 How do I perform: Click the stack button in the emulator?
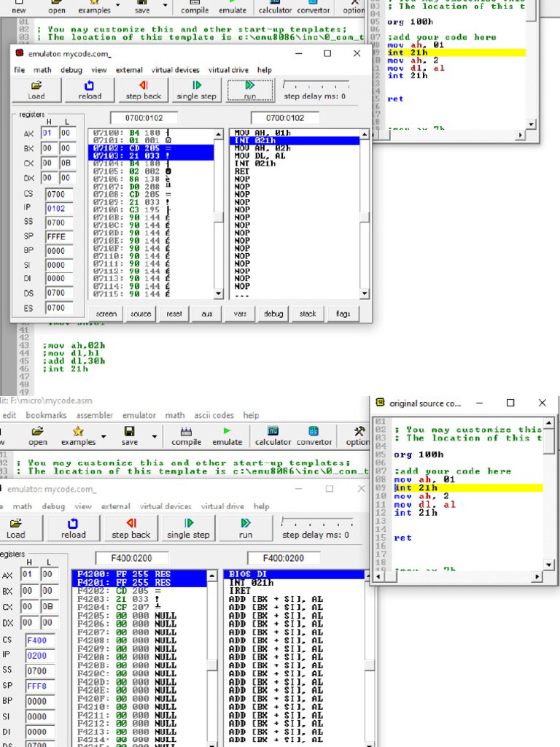pos(308,314)
